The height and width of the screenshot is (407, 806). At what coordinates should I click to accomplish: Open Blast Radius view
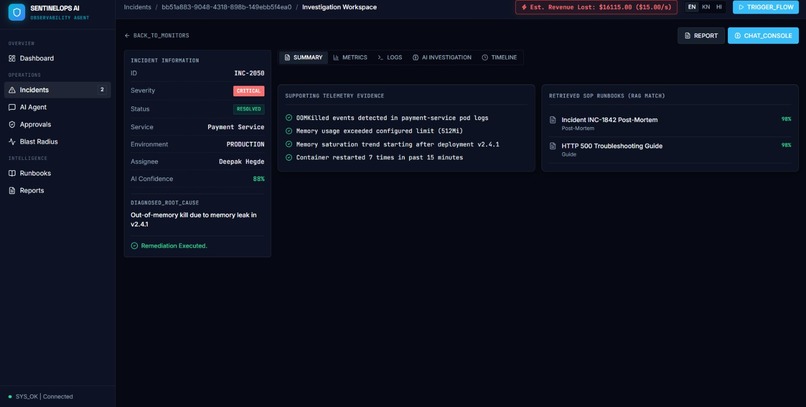[57, 142]
